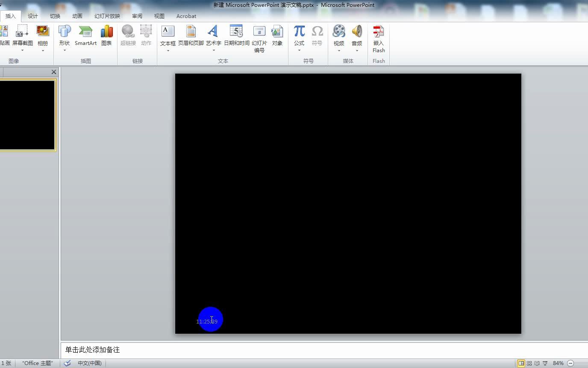Open the 视图 view tab
This screenshot has width=588, height=368.
pyautogui.click(x=159, y=16)
